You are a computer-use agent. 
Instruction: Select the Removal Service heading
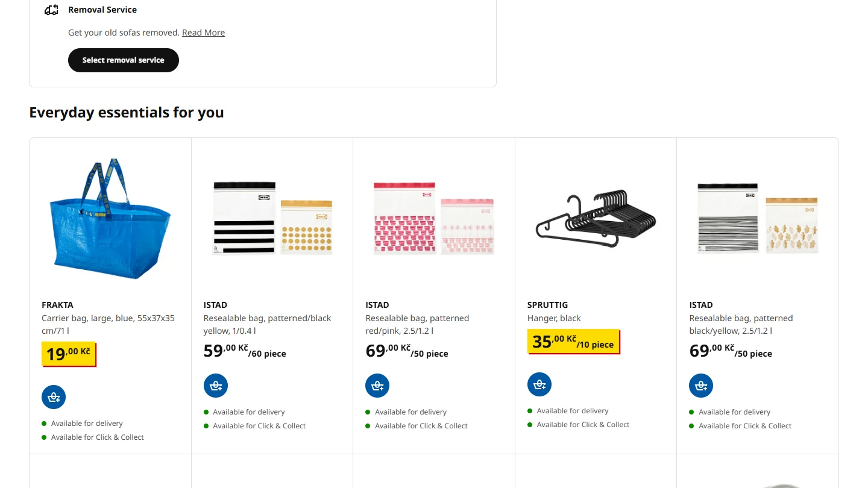pyautogui.click(x=102, y=10)
